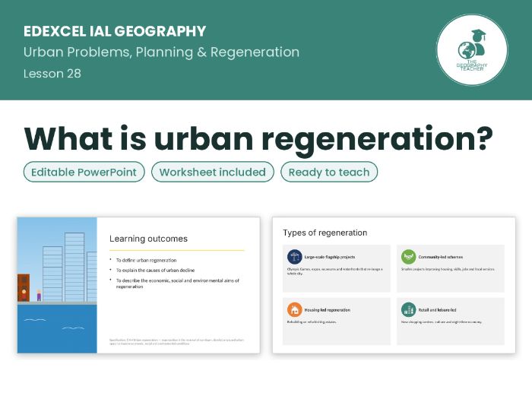Click Urban Problems, Planning & Regeneration subtitle
This screenshot has width=532, height=399.
pos(161,52)
